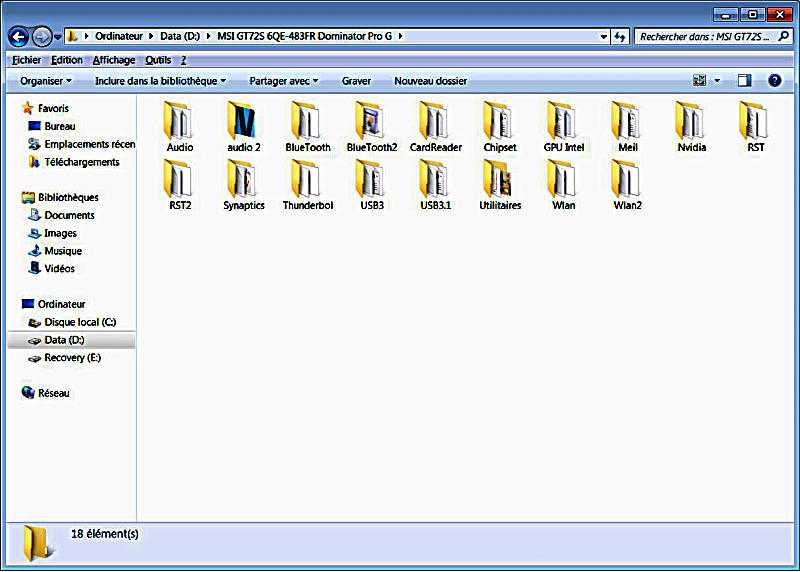The image size is (800, 572).
Task: Select the RST2 folder
Action: click(x=180, y=185)
